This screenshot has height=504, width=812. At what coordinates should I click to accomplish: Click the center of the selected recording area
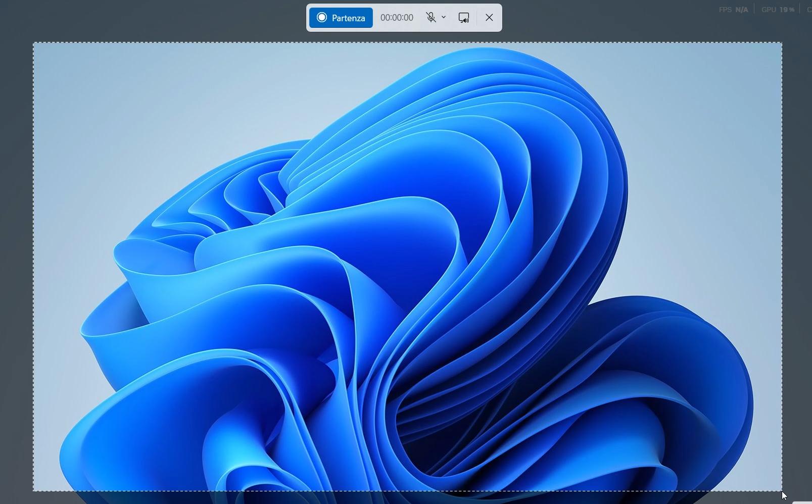coord(408,267)
